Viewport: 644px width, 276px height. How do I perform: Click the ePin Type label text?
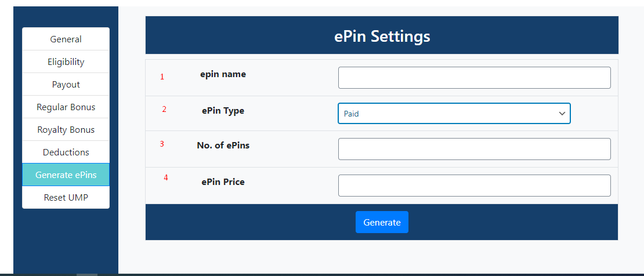tap(223, 110)
